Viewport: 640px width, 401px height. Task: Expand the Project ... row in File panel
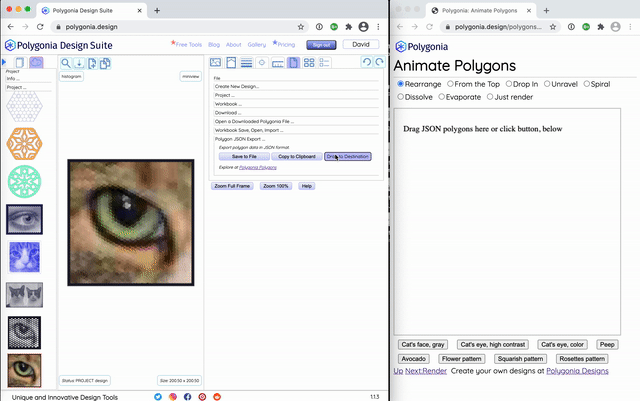coord(296,95)
